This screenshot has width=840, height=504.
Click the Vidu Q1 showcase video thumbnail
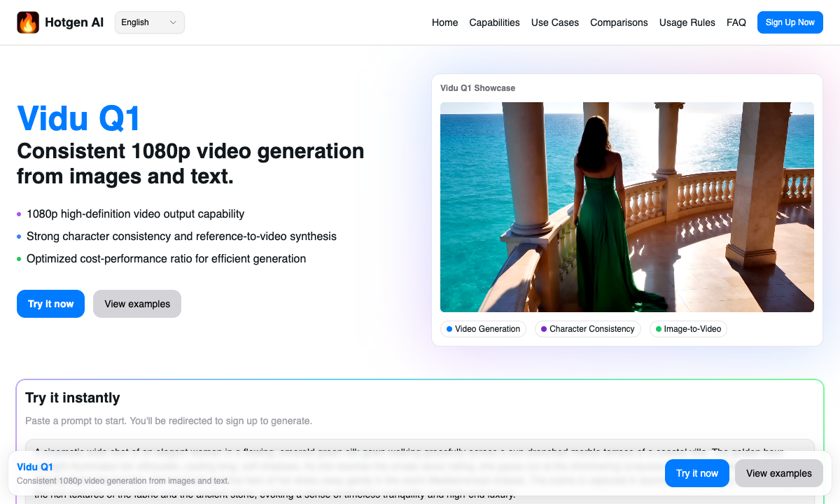pyautogui.click(x=626, y=206)
